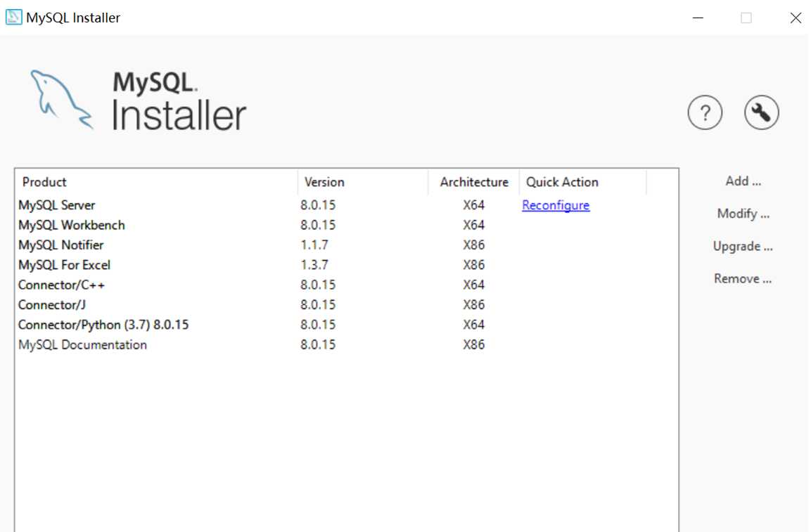The height and width of the screenshot is (532, 811).
Task: Click version 8.0.15 of MySQL Workbench
Action: tap(317, 225)
